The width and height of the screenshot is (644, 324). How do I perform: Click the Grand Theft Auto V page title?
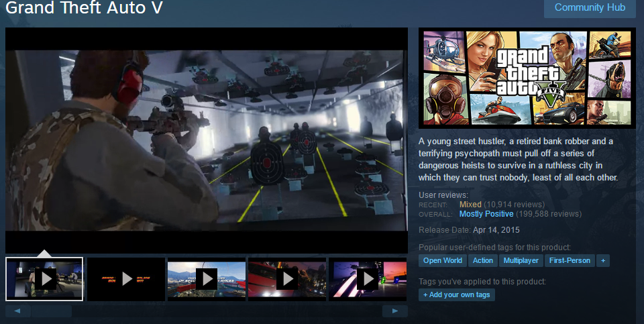pos(85,7)
